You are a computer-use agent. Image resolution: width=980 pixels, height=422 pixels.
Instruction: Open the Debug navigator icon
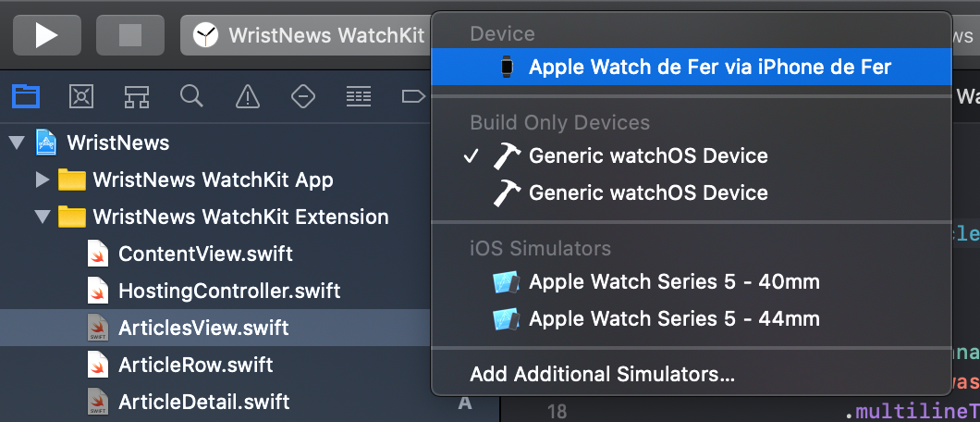tap(359, 96)
